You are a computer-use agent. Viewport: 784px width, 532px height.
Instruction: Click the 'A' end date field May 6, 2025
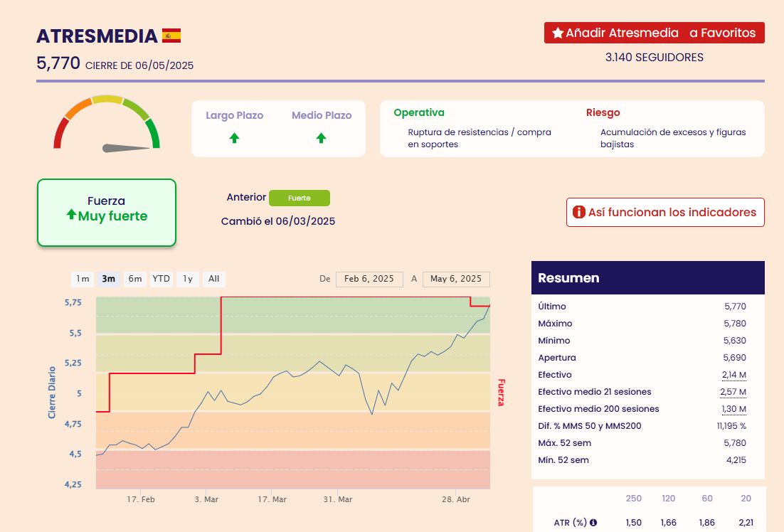[x=456, y=279]
